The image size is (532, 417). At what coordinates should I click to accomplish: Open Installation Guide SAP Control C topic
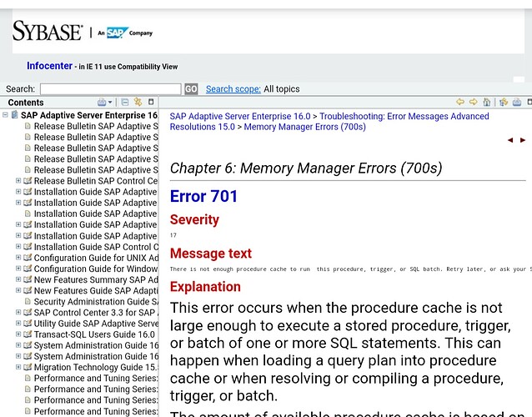(96, 247)
